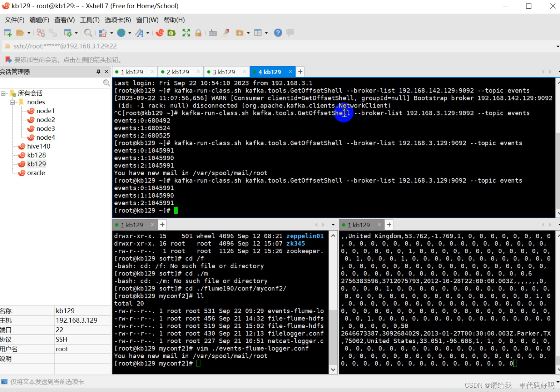Screen dimensions: 560x392
Task: Click the color scheme icon in the toolbar
Action: (x=103, y=33)
